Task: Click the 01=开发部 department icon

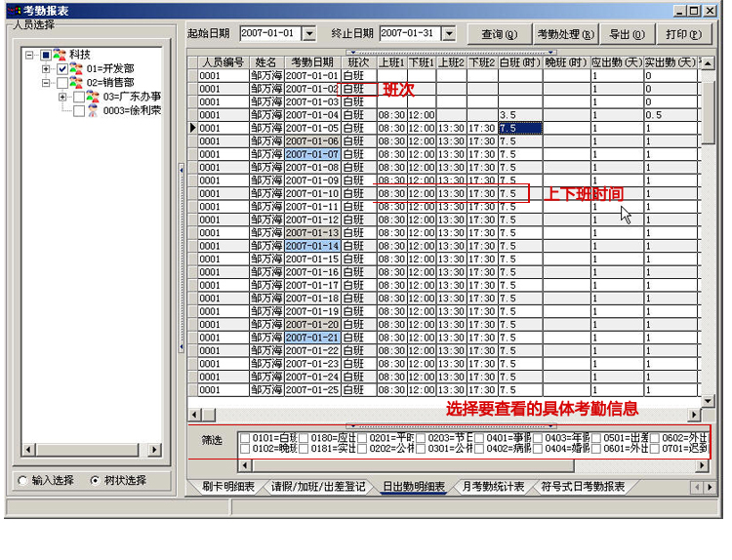Action: (x=77, y=69)
